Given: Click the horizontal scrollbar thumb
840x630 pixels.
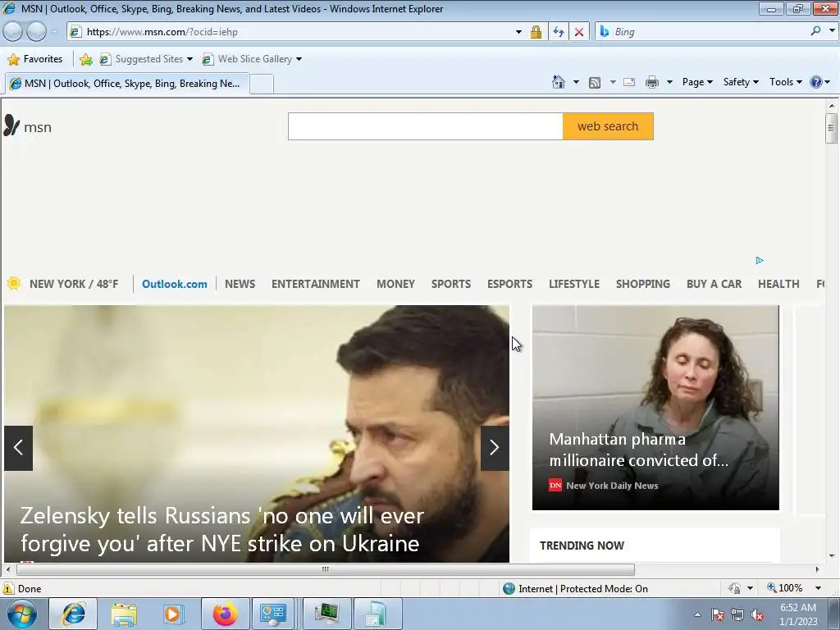Looking at the screenshot, I should [x=325, y=569].
